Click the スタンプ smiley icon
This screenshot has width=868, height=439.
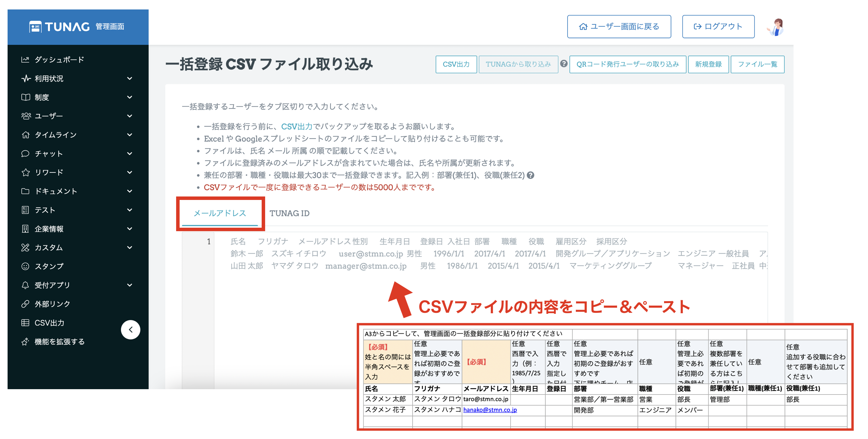[x=25, y=266]
